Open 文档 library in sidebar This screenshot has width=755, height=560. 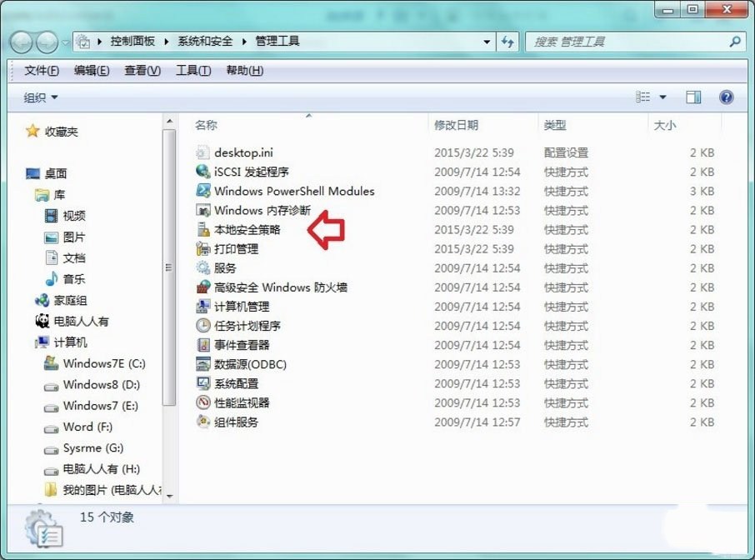[x=65, y=258]
